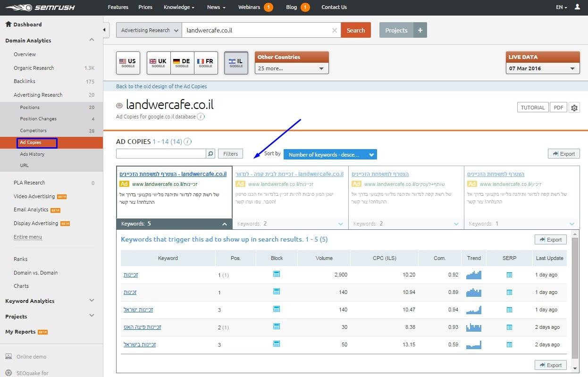Open the Knowledge menu

pos(179,7)
